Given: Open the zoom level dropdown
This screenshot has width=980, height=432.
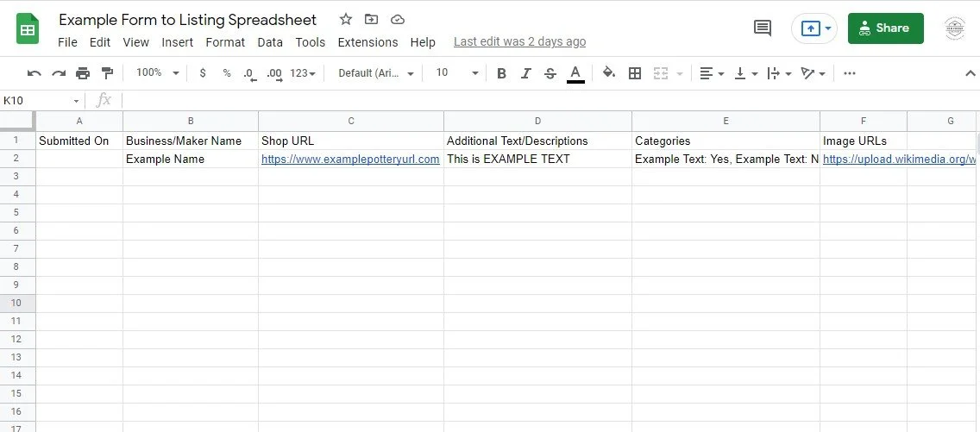Looking at the screenshot, I should (158, 73).
